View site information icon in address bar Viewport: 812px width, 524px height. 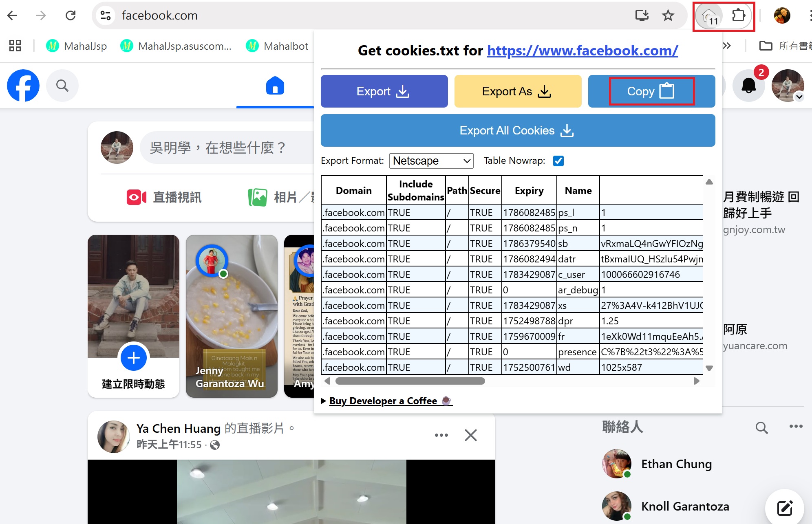coord(106,15)
